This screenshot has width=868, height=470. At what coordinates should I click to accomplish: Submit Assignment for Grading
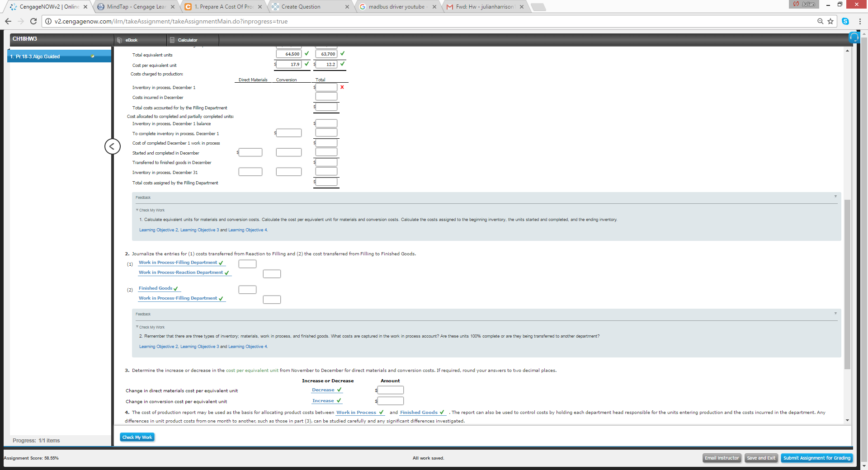click(x=816, y=458)
